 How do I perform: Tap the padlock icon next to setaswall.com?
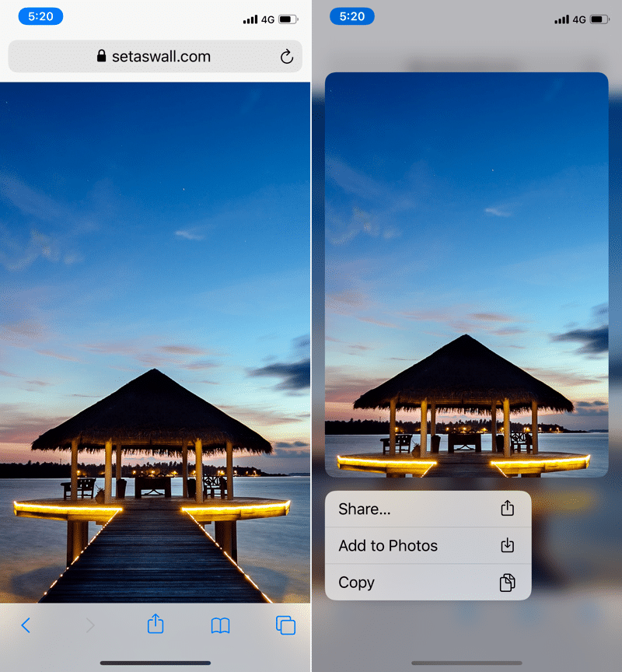click(100, 56)
